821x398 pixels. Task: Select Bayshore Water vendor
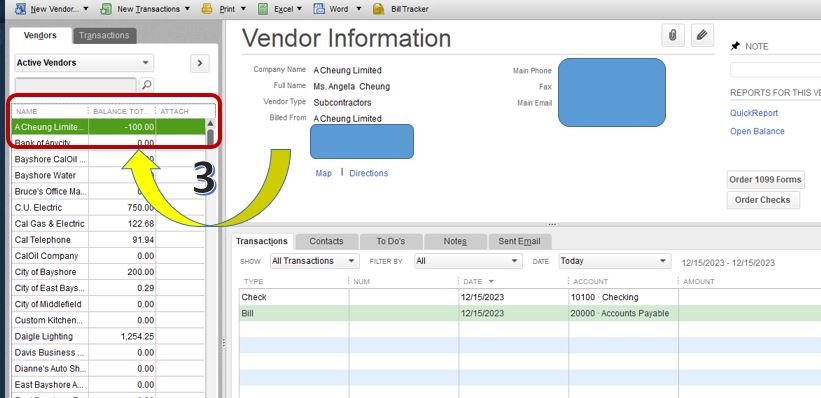[108, 175]
